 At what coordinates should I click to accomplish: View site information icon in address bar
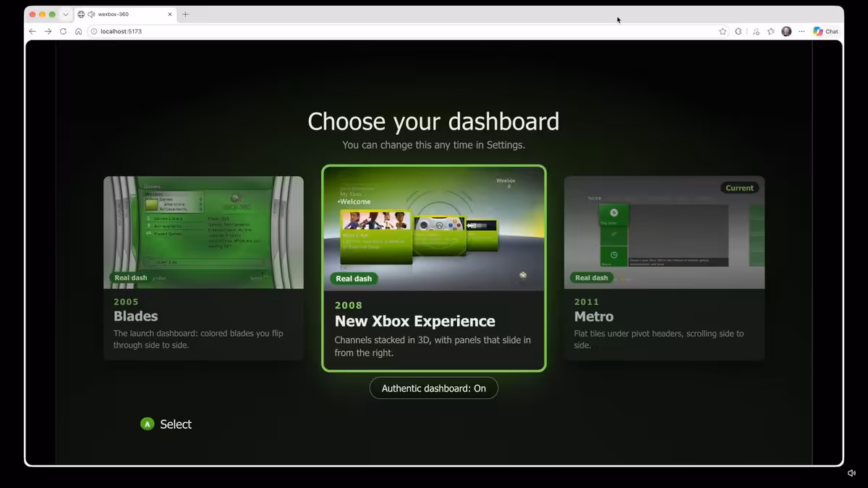94,32
